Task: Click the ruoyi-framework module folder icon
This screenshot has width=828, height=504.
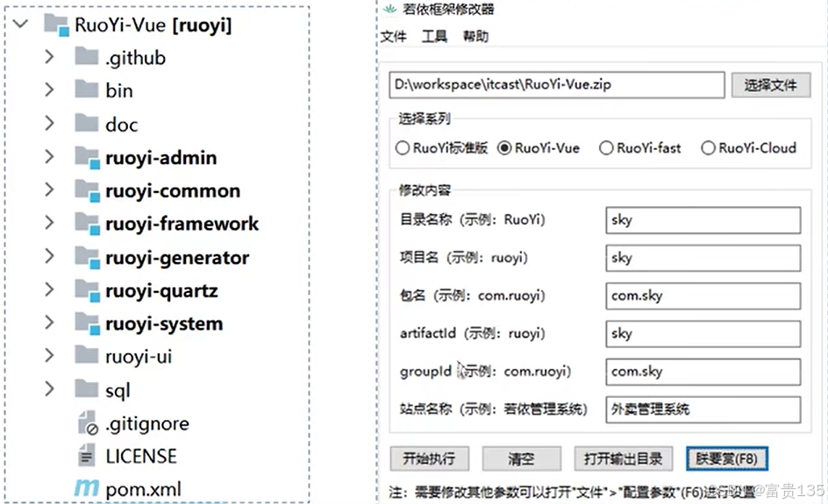Action: click(87, 224)
